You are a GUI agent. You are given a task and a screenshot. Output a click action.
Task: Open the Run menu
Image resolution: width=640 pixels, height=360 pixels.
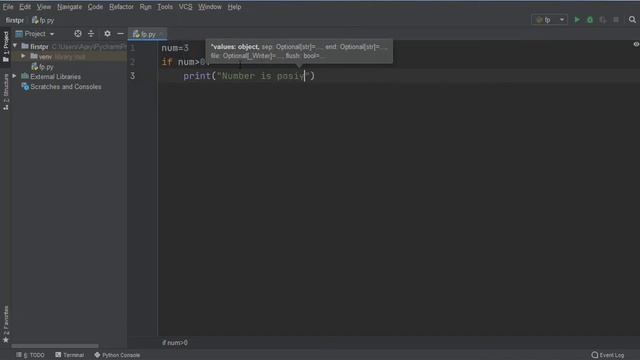click(145, 7)
